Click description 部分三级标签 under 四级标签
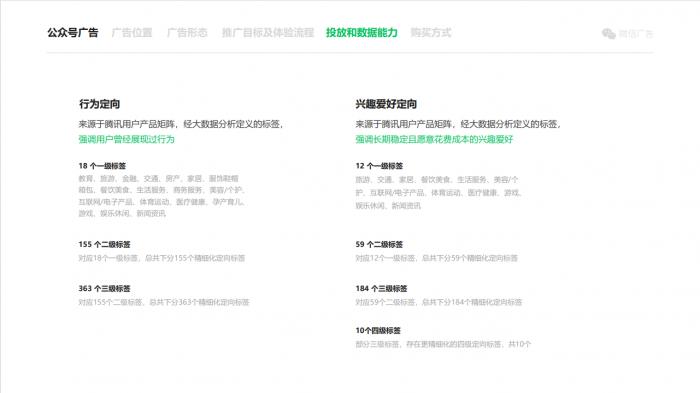The width and height of the screenshot is (700, 393). click(x=443, y=344)
